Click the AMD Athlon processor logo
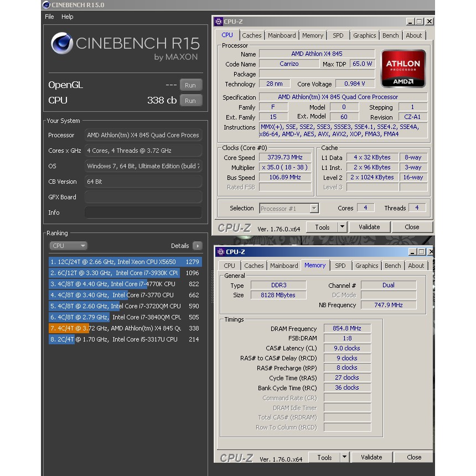Viewport: 476px width, 476px height. (x=403, y=69)
